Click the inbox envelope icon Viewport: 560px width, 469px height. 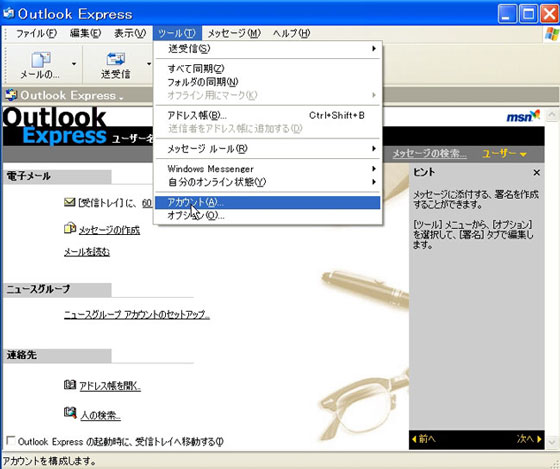pos(70,203)
